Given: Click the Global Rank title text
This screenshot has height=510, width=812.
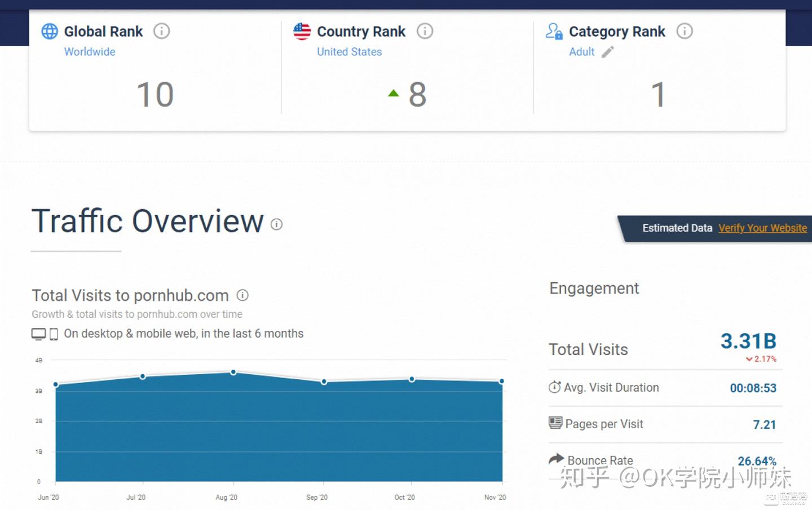Looking at the screenshot, I should tap(104, 32).
